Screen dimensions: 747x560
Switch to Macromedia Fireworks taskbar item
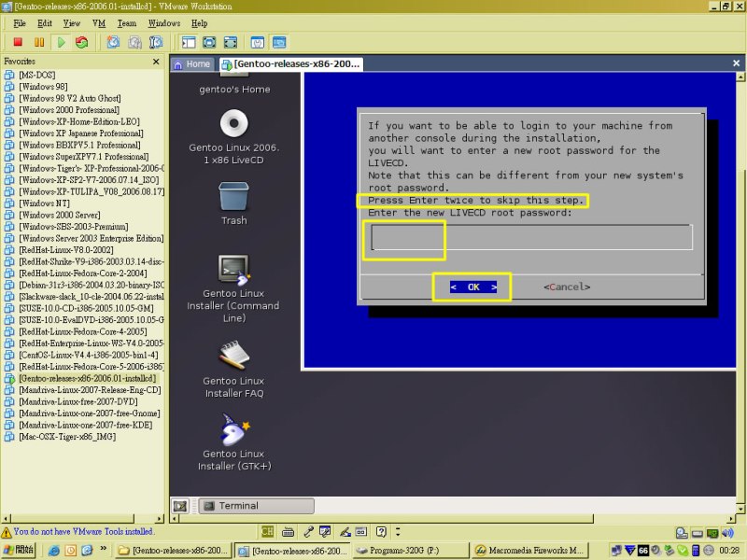(x=530, y=551)
